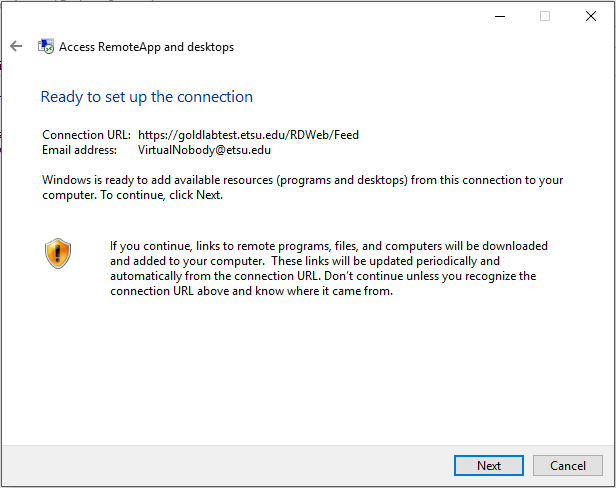Click the "Ready to set up the connection" heading

coord(146,97)
